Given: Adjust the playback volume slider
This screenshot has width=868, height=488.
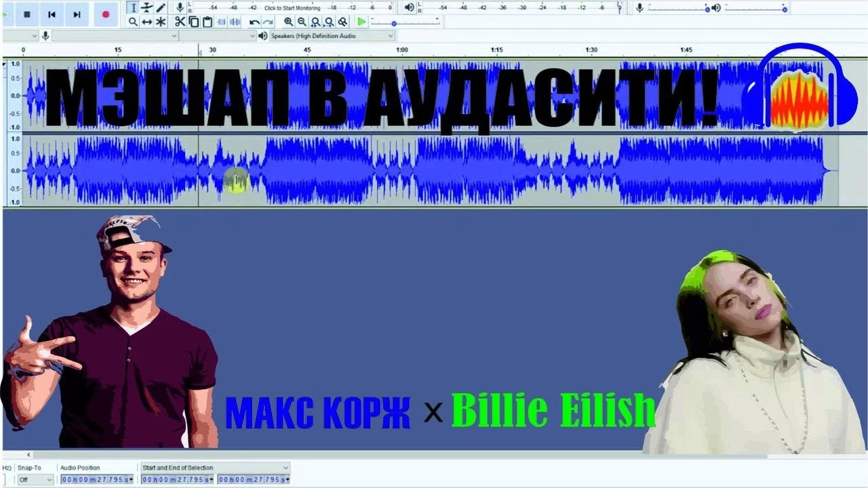Looking at the screenshot, I should point(755,9).
